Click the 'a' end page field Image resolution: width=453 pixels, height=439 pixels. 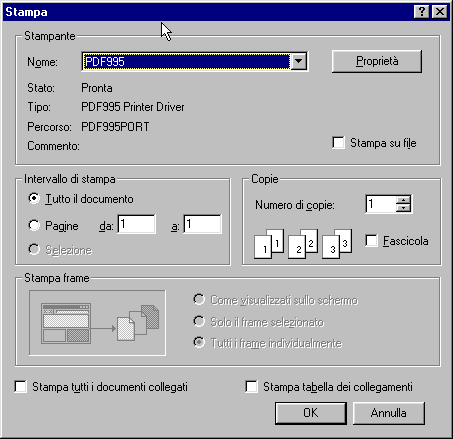(x=202, y=224)
